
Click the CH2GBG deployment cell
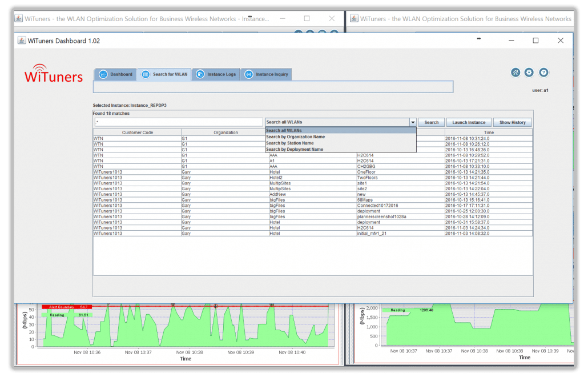click(401, 166)
